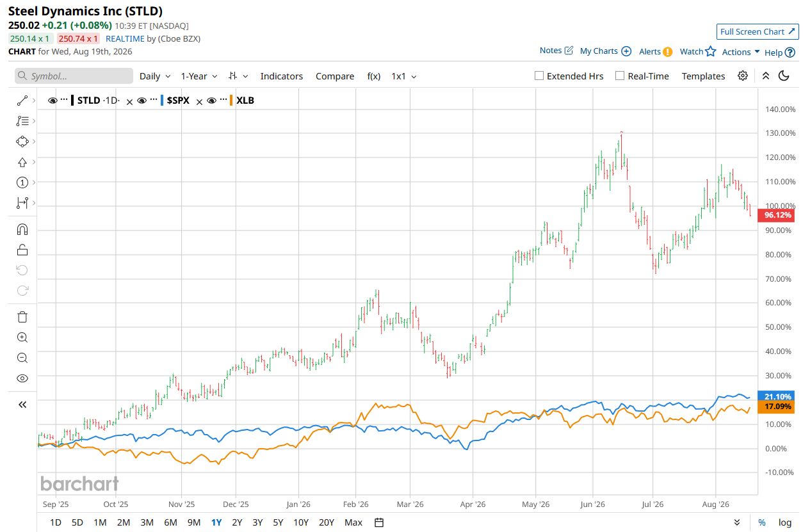Open XLB series options ellipsis

223,101
